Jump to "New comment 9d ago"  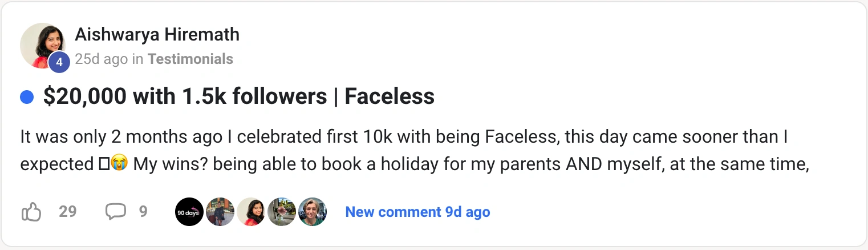(417, 212)
